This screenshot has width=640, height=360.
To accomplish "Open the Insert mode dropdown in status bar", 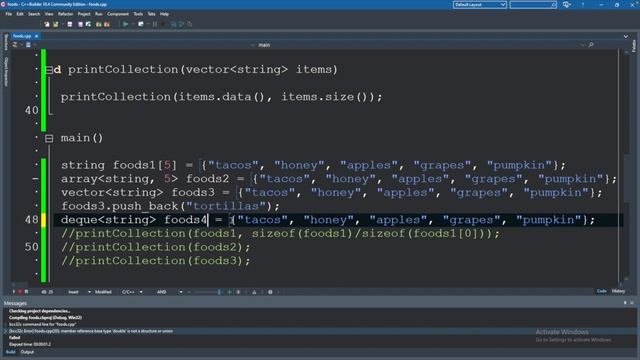I will click(89, 292).
